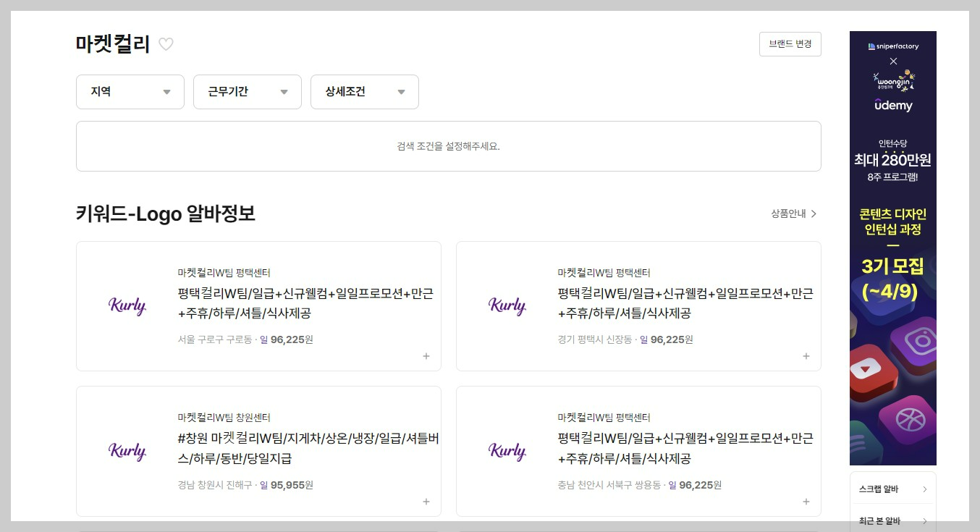
Task: Click Kurly logo in 서울 구로구 listing
Action: (127, 306)
